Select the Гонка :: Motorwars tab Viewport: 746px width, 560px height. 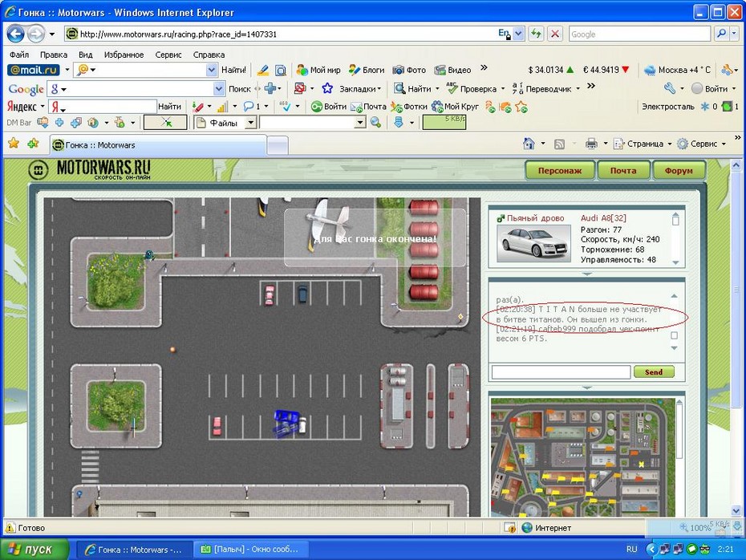coord(158,144)
